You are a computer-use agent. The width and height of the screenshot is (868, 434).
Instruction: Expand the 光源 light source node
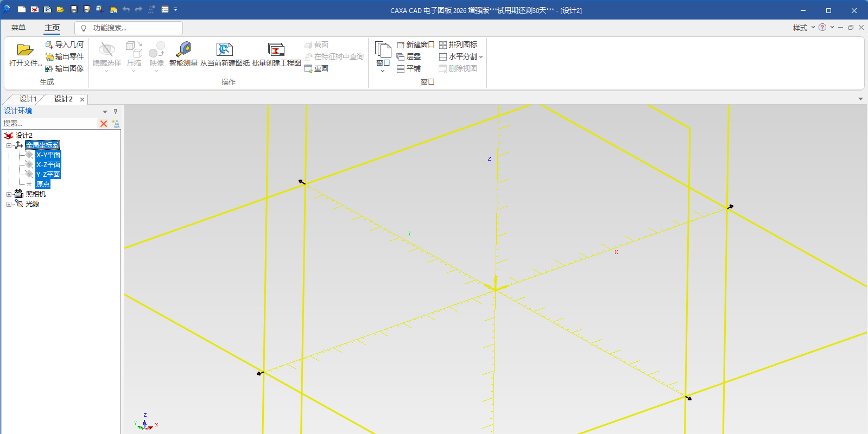(x=9, y=204)
